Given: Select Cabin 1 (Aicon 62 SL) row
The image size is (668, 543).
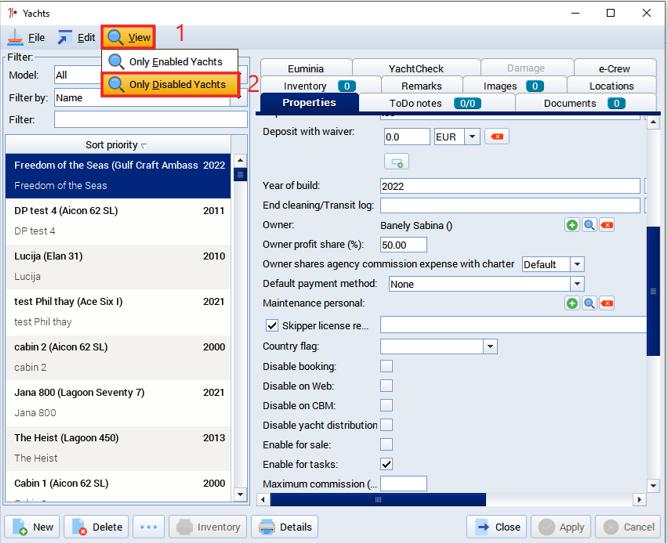Looking at the screenshot, I should tap(118, 487).
